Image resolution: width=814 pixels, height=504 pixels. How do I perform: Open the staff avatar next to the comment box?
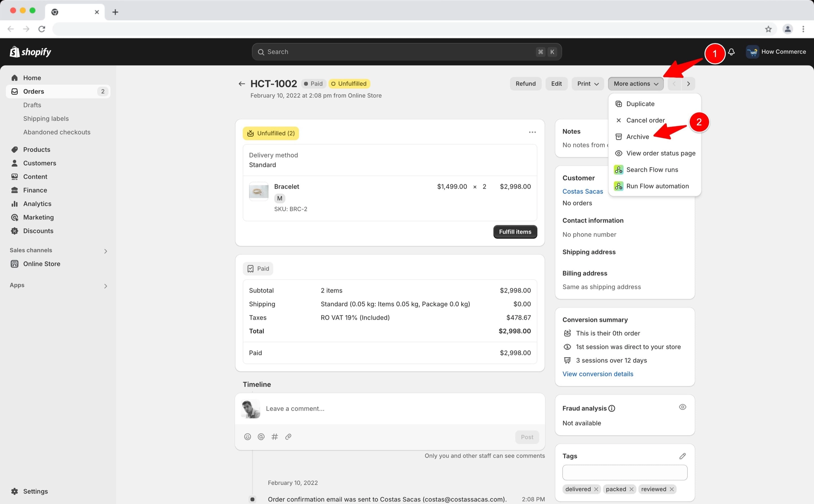coord(250,409)
